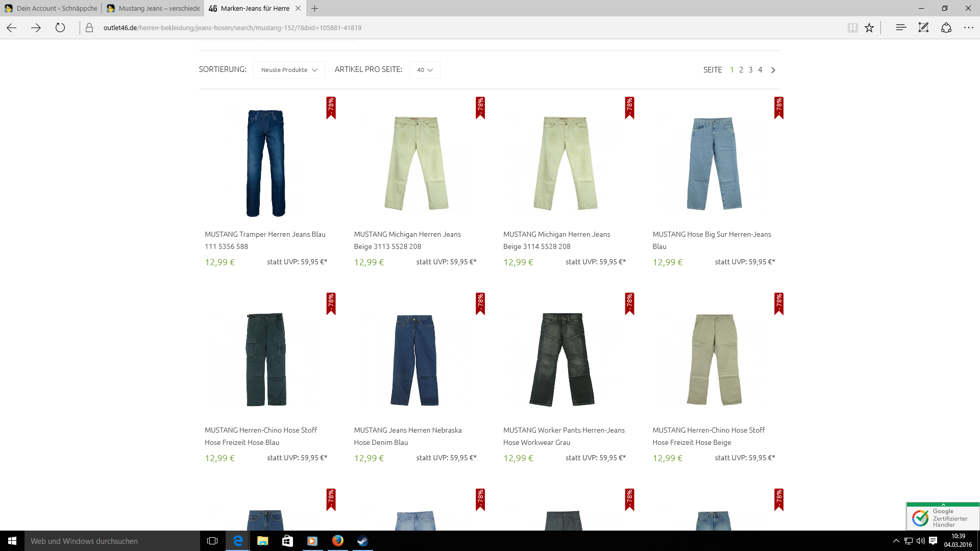Open Windows Store from taskbar
This screenshot has height=551, width=980.
[287, 541]
